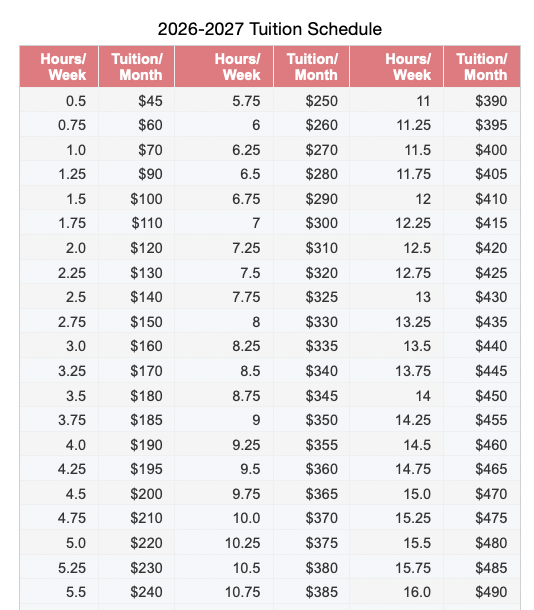Click the 7.25 hours cell
Screen dimensions: 534x610
(224, 248)
